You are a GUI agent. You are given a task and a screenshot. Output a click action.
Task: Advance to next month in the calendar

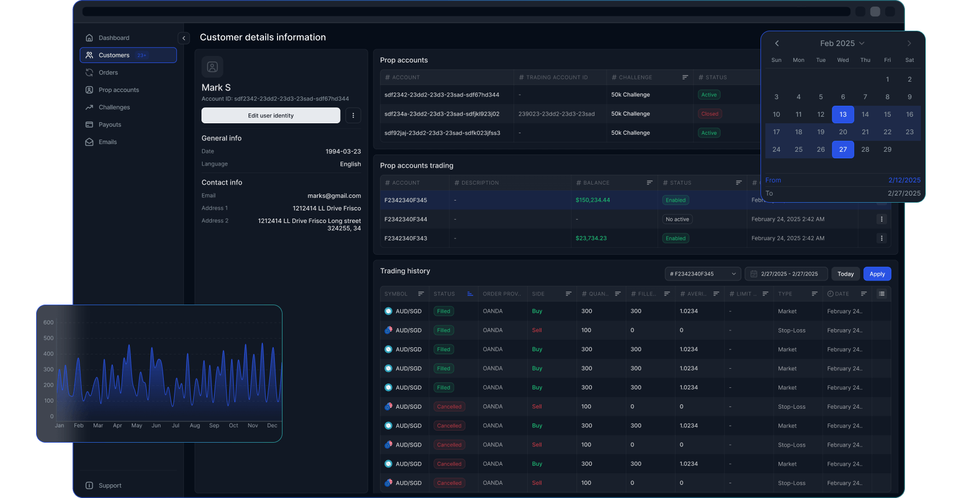point(909,43)
